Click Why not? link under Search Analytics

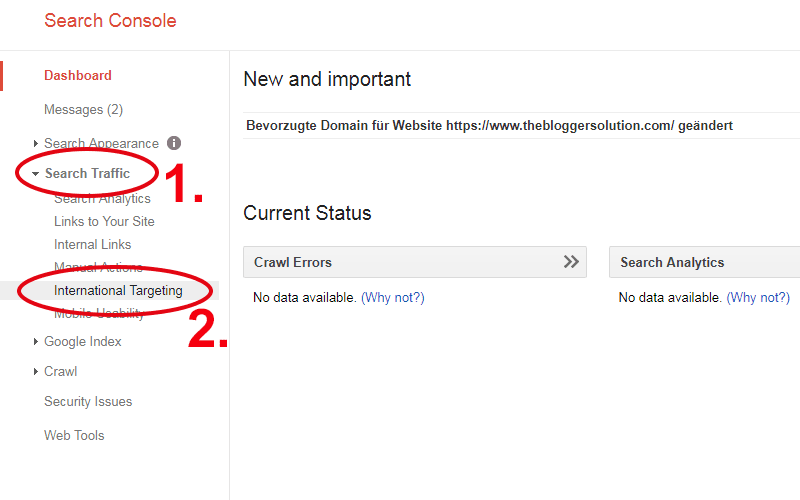[758, 297]
